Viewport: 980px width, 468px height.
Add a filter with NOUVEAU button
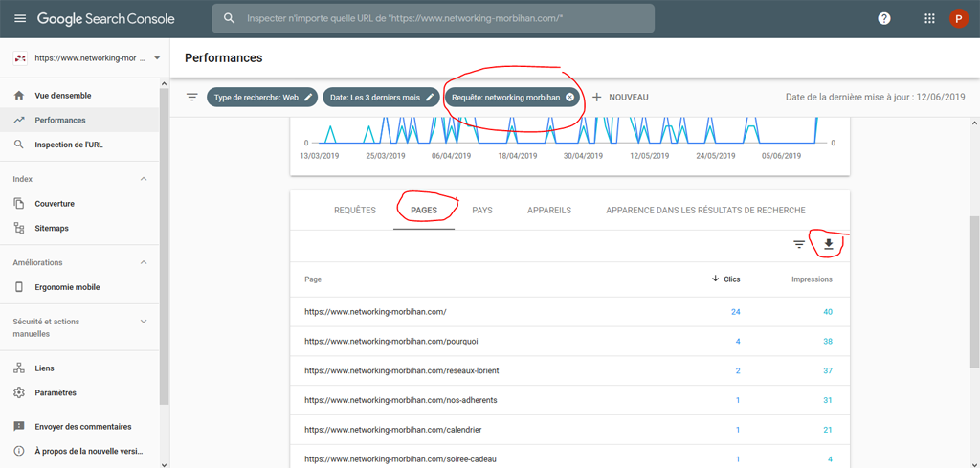pyautogui.click(x=620, y=98)
